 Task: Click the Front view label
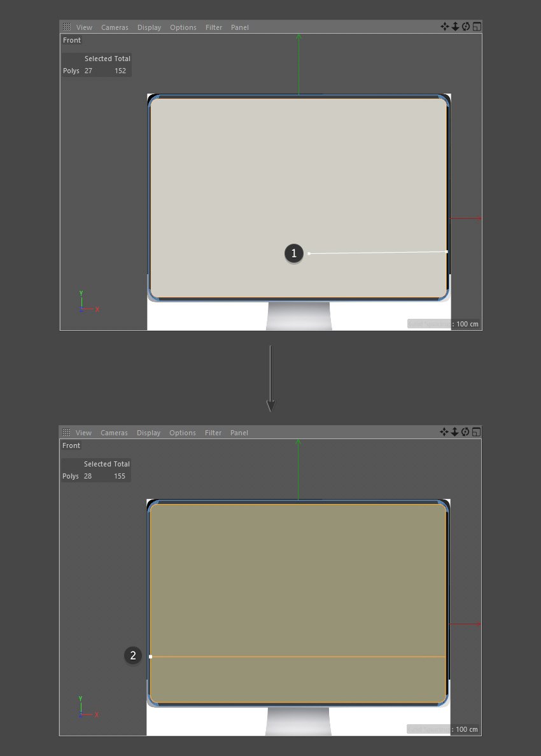click(71, 39)
